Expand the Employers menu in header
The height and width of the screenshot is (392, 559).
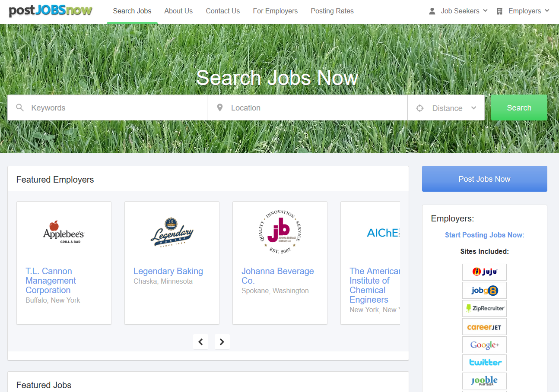[x=523, y=11]
